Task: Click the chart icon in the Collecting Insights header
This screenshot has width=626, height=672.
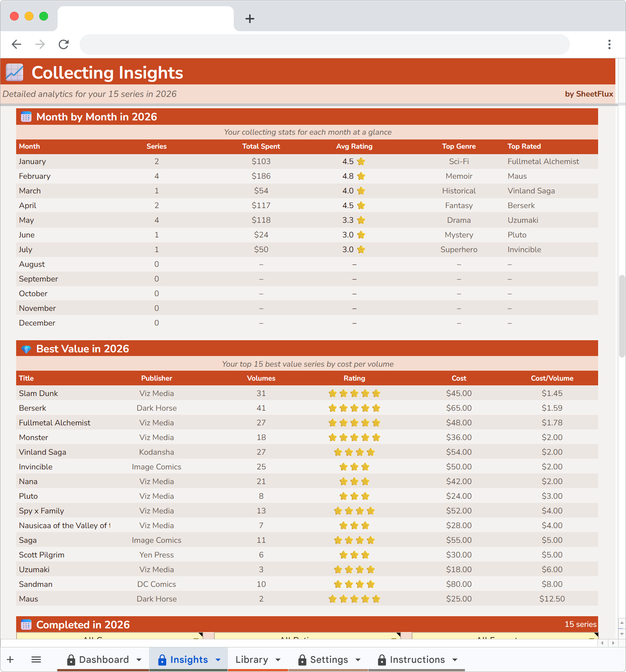Action: (14, 72)
